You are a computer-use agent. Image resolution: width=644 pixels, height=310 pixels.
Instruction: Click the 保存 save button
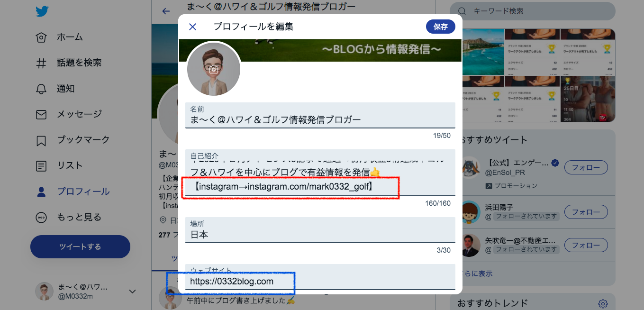[440, 27]
